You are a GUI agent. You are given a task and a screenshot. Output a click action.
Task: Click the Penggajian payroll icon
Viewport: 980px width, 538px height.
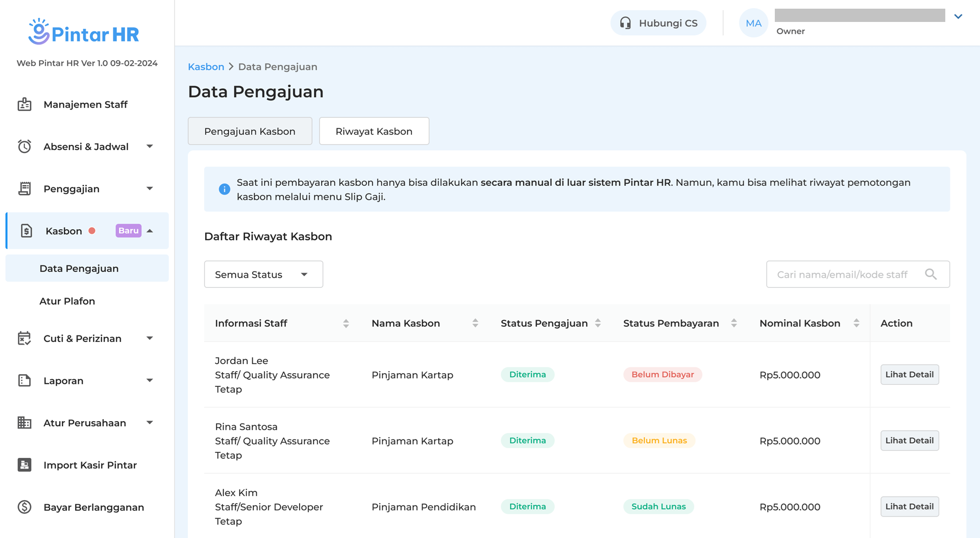click(x=24, y=189)
